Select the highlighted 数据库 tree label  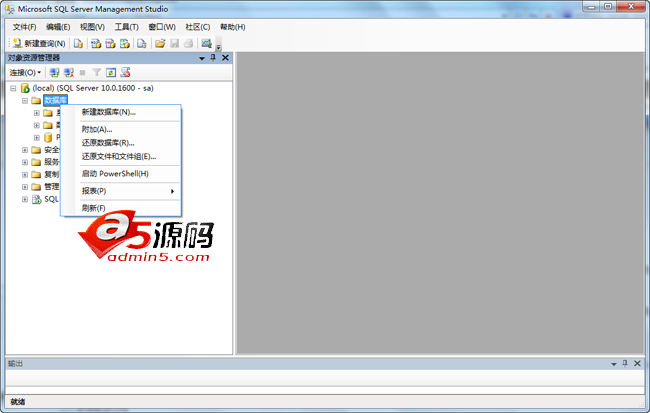point(55,100)
